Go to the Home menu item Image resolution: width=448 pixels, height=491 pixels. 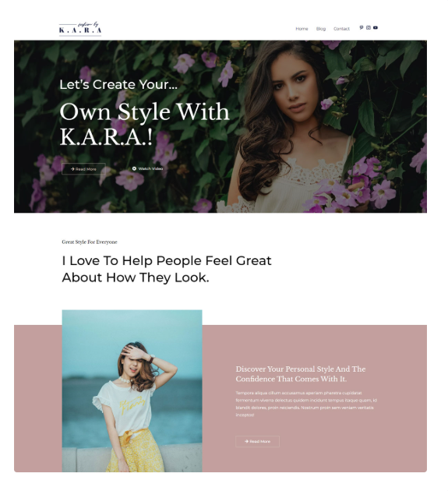302,29
